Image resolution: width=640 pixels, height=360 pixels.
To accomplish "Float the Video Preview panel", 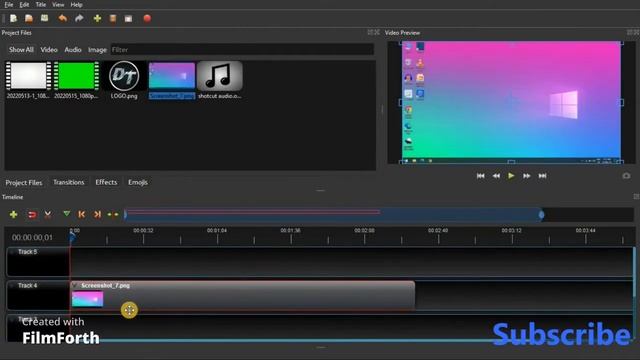I will (x=630, y=32).
